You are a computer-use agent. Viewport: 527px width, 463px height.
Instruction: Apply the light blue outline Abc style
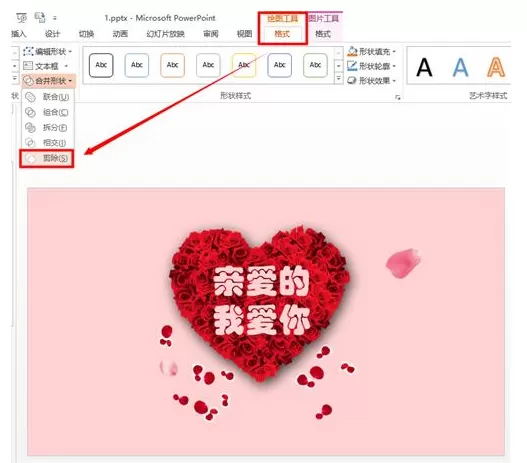point(137,65)
